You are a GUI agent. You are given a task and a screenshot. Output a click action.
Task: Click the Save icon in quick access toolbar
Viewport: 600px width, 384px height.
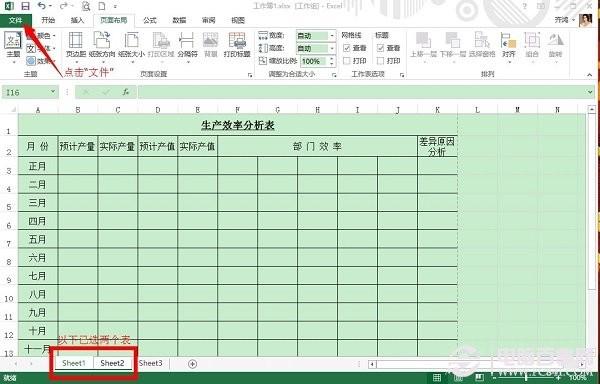25,6
